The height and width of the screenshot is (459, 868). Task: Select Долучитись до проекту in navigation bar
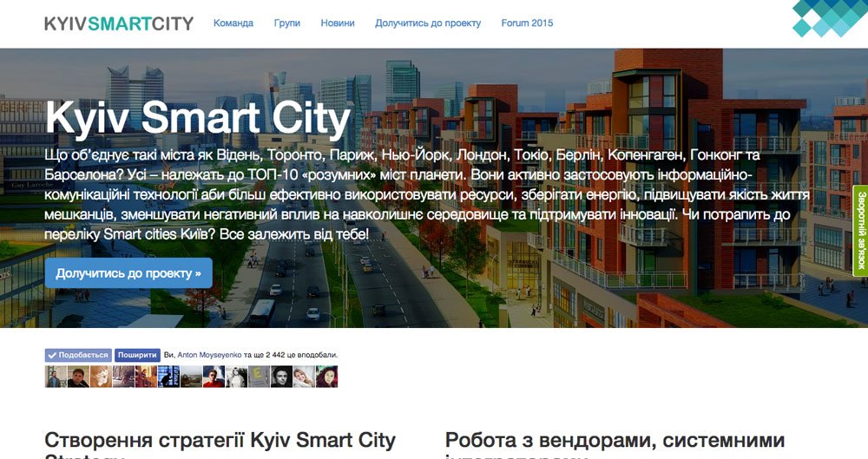[427, 23]
